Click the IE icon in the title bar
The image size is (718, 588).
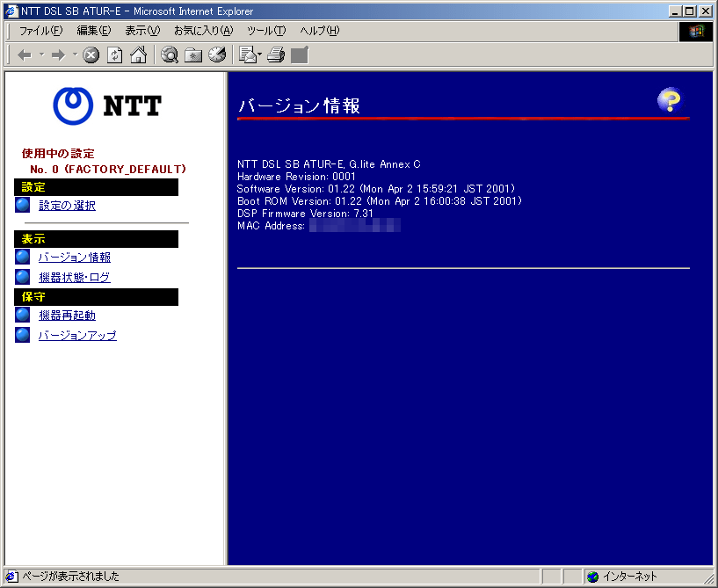click(x=11, y=11)
